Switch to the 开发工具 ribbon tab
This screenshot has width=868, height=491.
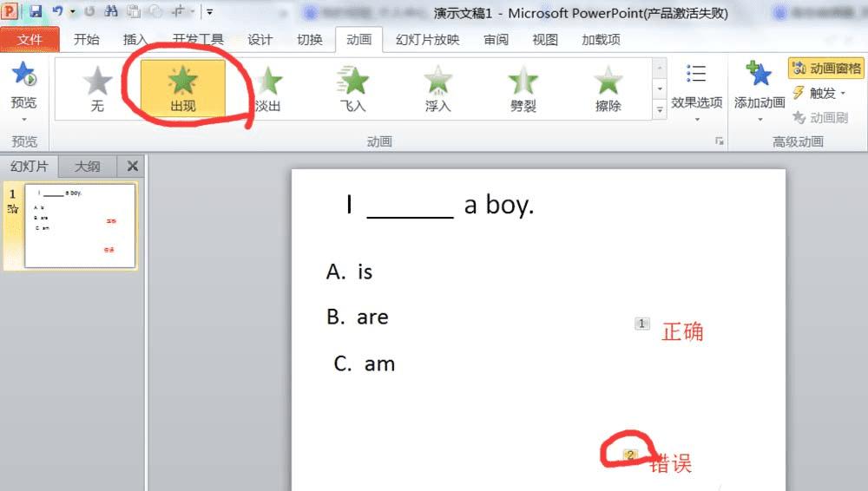click(198, 39)
